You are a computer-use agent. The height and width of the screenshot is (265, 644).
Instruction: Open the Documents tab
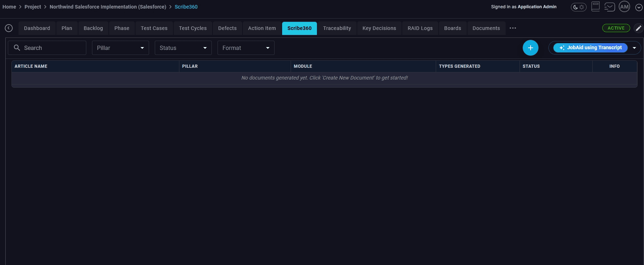(x=486, y=28)
